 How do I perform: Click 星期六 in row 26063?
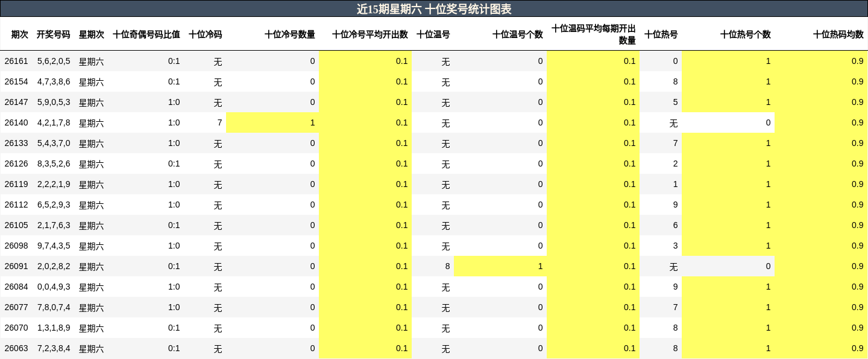point(92,349)
